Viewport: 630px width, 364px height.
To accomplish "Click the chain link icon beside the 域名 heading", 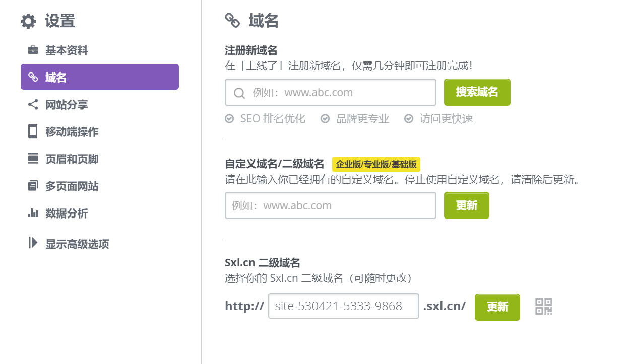I will (232, 21).
